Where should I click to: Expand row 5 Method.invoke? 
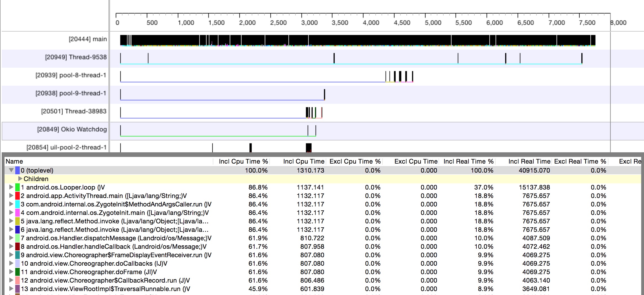click(x=11, y=221)
